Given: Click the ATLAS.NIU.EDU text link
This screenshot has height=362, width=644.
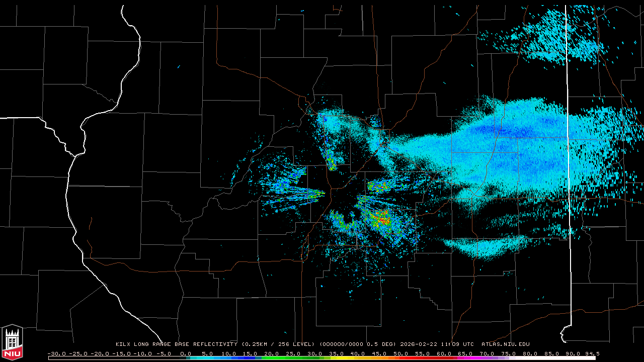Looking at the screenshot, I should point(505,344).
